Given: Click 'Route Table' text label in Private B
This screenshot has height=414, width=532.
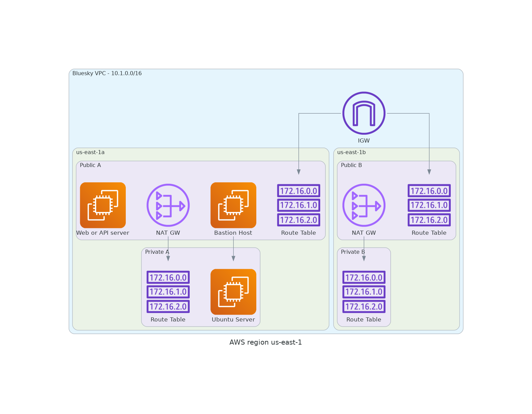Looking at the screenshot, I should [364, 320].
